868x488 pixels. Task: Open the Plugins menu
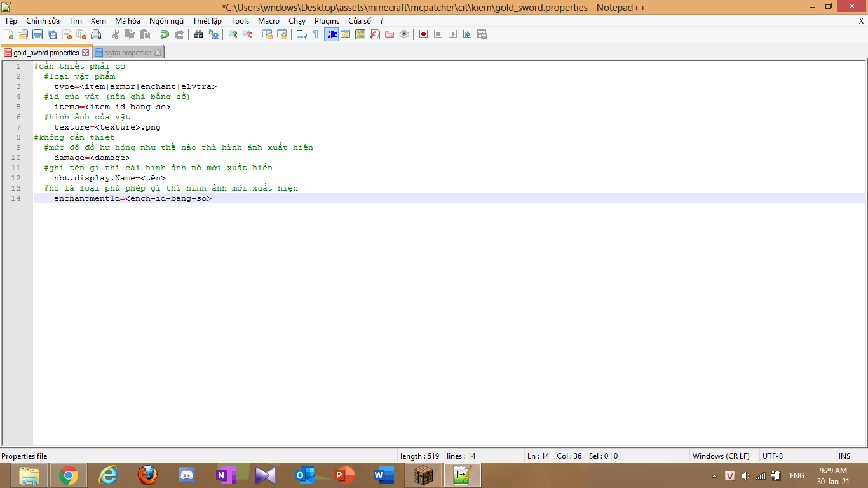(x=327, y=21)
